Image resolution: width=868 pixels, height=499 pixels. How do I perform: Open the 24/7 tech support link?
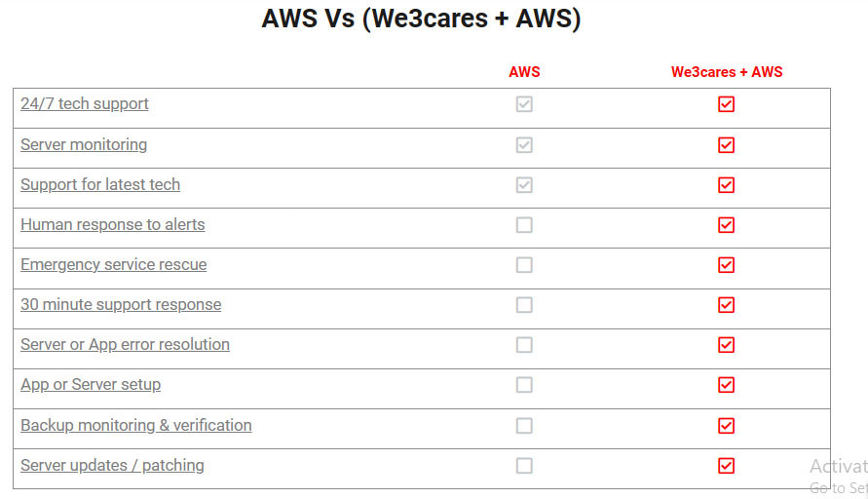(x=85, y=104)
